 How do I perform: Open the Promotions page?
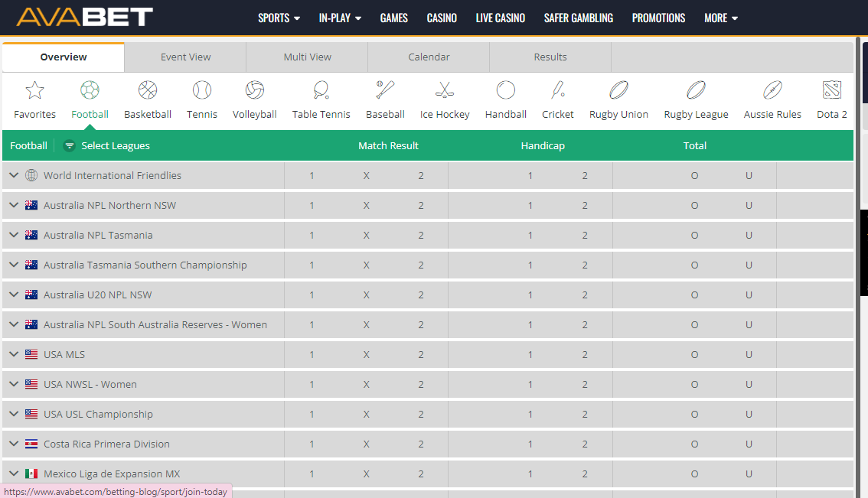pyautogui.click(x=659, y=18)
